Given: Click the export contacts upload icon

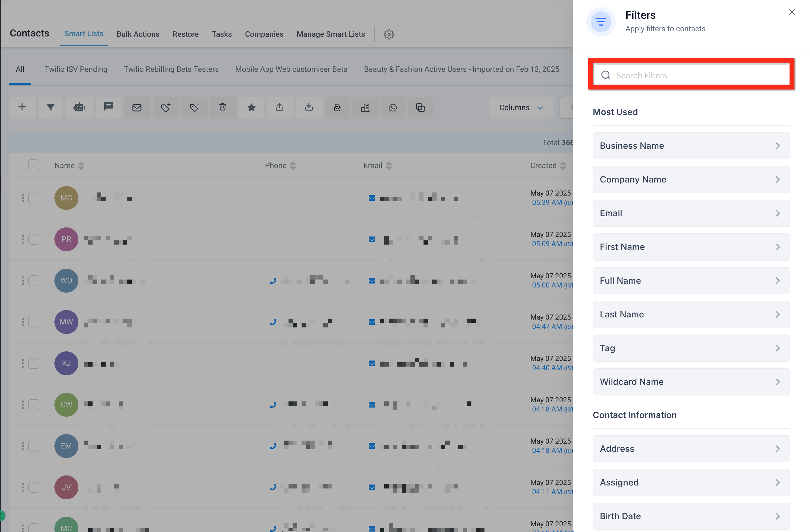Looking at the screenshot, I should tap(280, 107).
